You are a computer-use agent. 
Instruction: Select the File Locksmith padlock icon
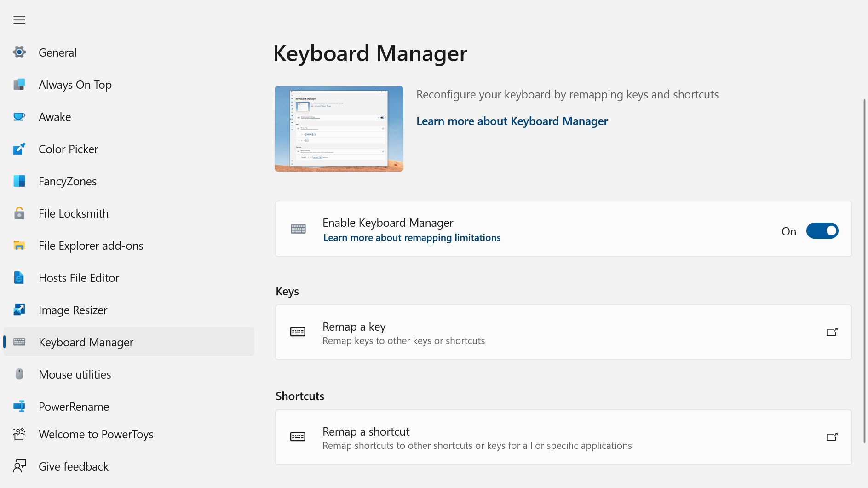coord(19,213)
